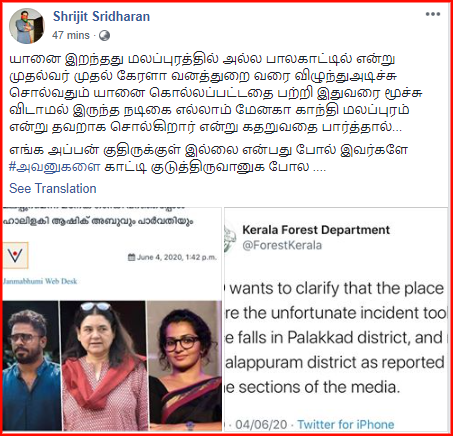This screenshot has width=453, height=436.
Task: Click the bearded man's photo in blue shirt
Action: point(31,366)
